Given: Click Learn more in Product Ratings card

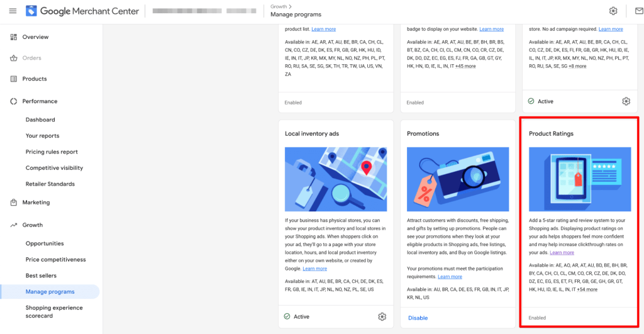Looking at the screenshot, I should [x=562, y=253].
